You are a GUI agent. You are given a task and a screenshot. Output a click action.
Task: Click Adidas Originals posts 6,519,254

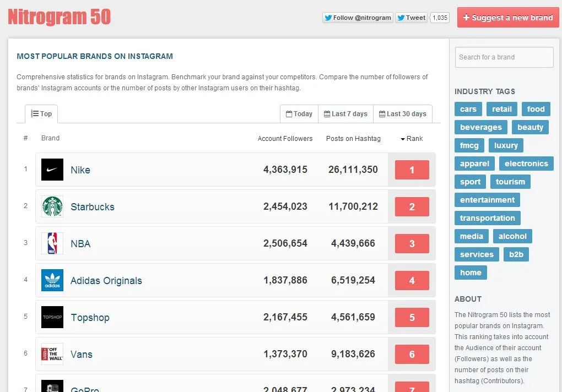353,280
